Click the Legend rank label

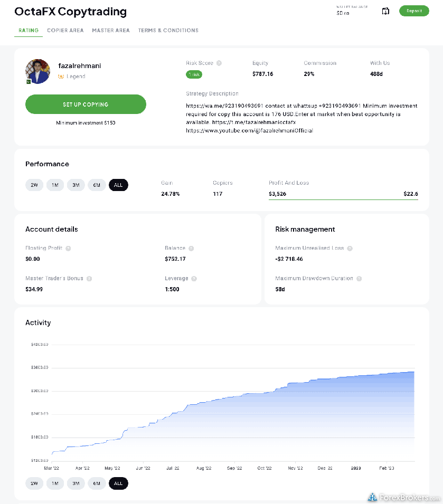tap(76, 77)
